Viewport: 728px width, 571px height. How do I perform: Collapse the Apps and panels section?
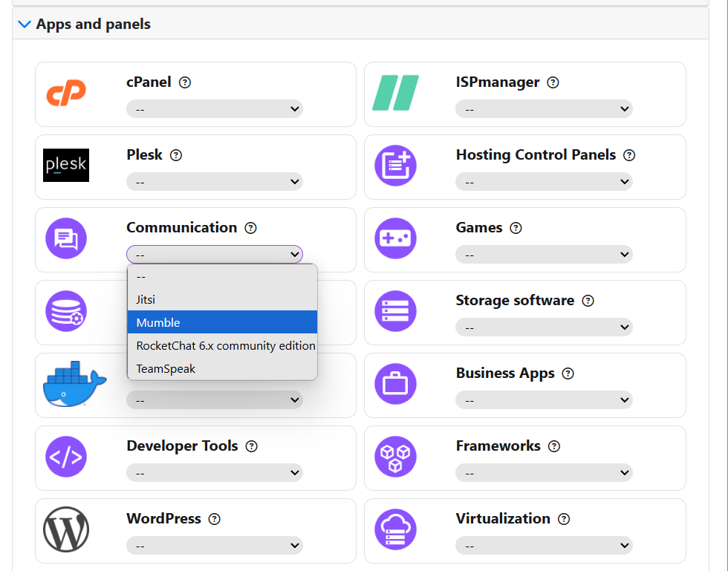[25, 25]
